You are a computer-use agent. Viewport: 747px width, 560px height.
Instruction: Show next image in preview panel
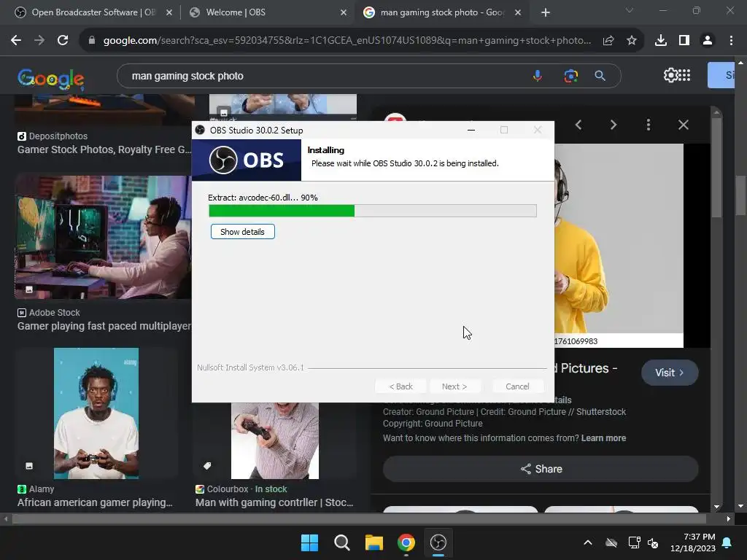pyautogui.click(x=614, y=125)
